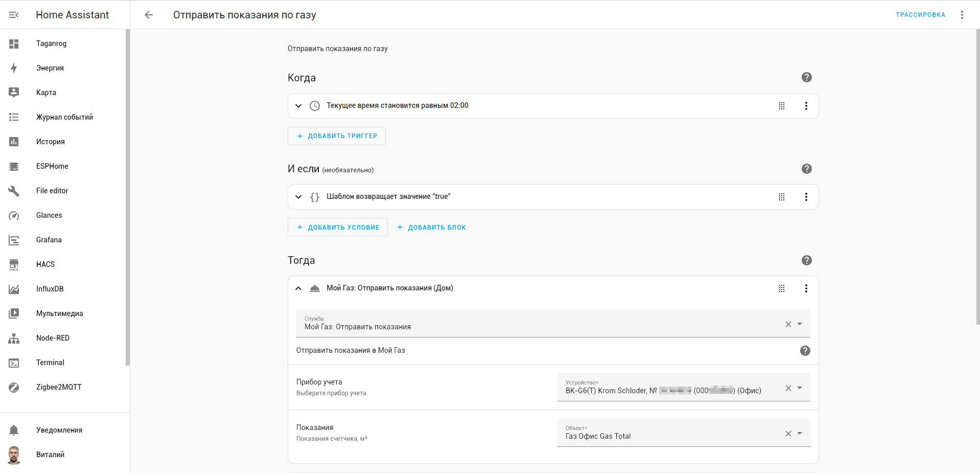Clear the Объект entity selection
This screenshot has width=980, height=473.
(x=788, y=434)
